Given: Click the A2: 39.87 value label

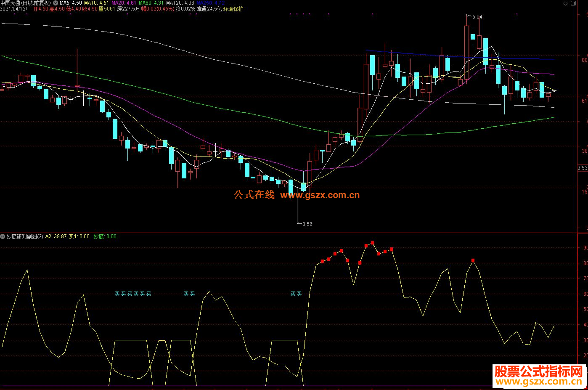Looking at the screenshot, I should [56, 236].
